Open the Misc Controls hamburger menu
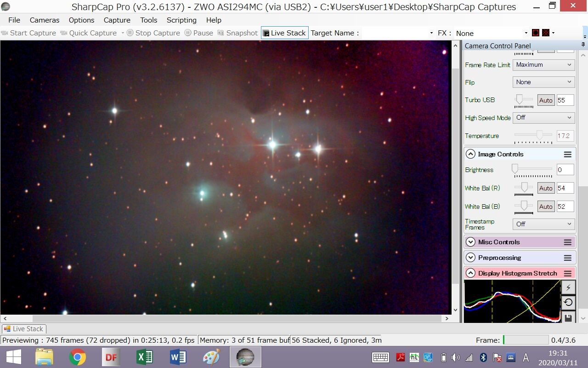 (568, 242)
